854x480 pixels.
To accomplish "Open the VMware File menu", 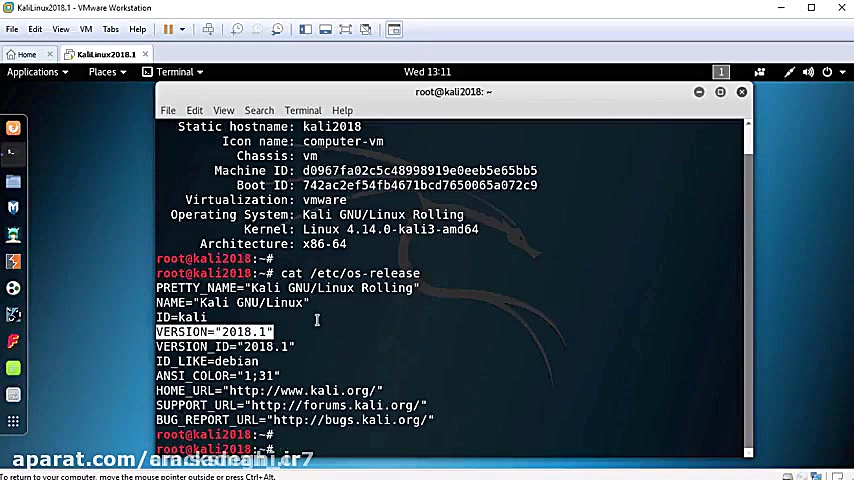I will [12, 29].
